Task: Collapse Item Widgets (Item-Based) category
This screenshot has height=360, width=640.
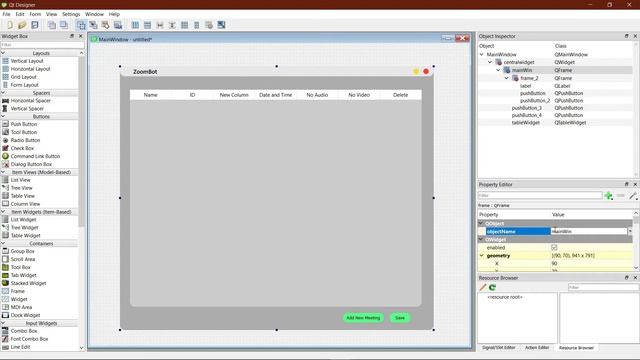Action: coord(3,211)
